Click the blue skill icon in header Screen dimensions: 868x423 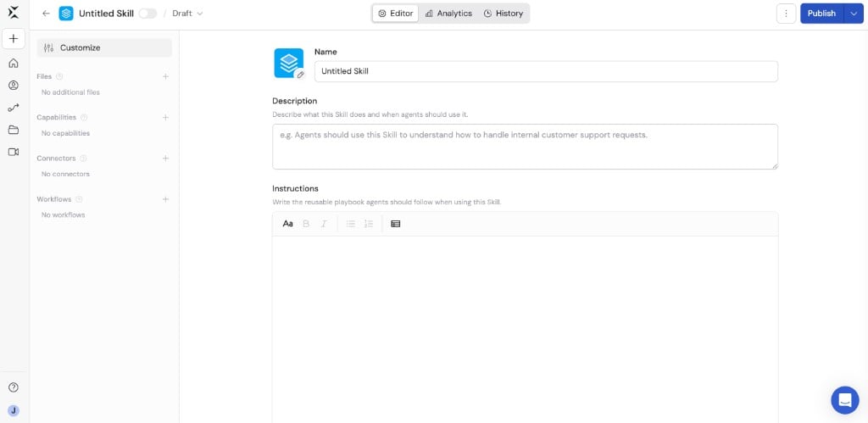[66, 14]
